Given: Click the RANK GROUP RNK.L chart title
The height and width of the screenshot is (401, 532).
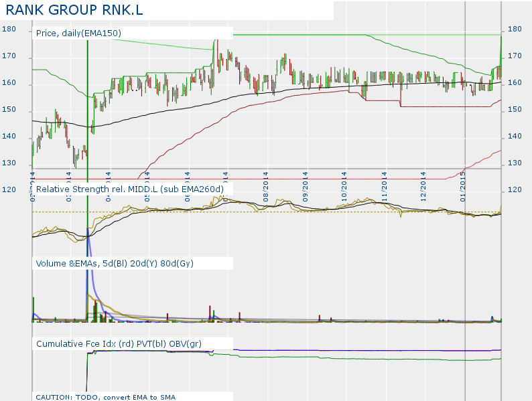Looking at the screenshot, I should (x=74, y=10).
